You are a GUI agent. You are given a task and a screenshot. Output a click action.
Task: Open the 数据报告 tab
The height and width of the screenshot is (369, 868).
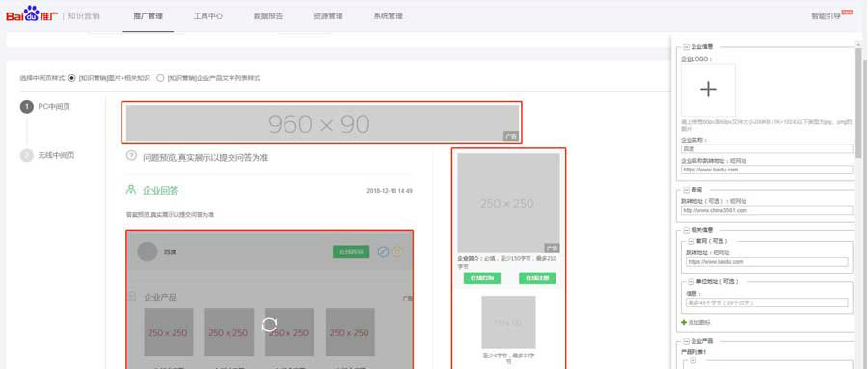(268, 16)
